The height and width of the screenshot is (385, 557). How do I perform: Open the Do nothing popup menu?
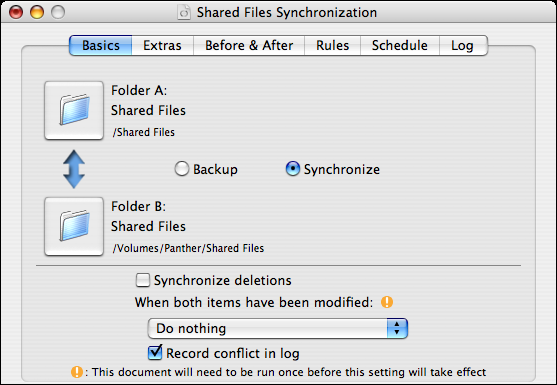[x=278, y=328]
